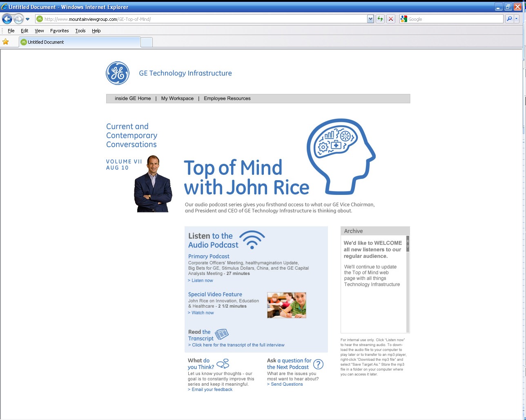The width and height of the screenshot is (526, 420).
Task: Click the newspaper transcript icon
Action: [x=222, y=334]
